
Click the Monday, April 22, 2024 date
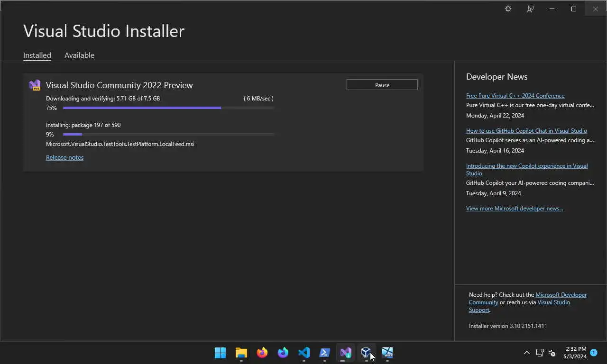coord(495,116)
